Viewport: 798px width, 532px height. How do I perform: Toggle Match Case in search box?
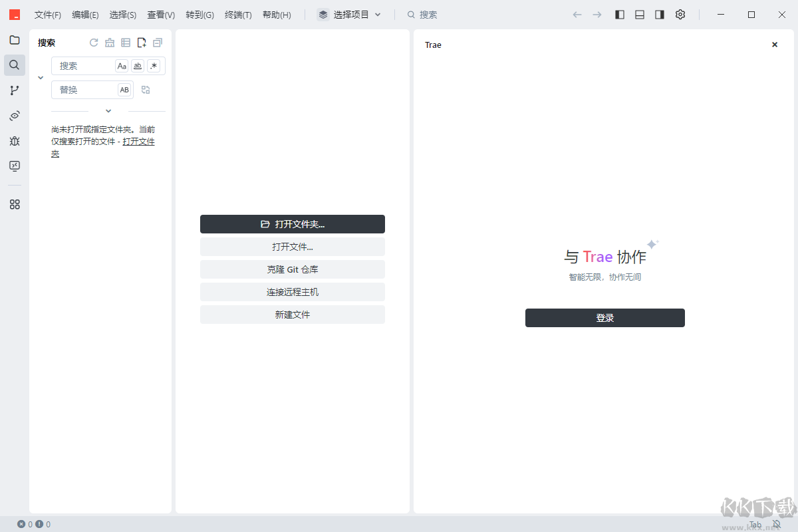tap(122, 66)
